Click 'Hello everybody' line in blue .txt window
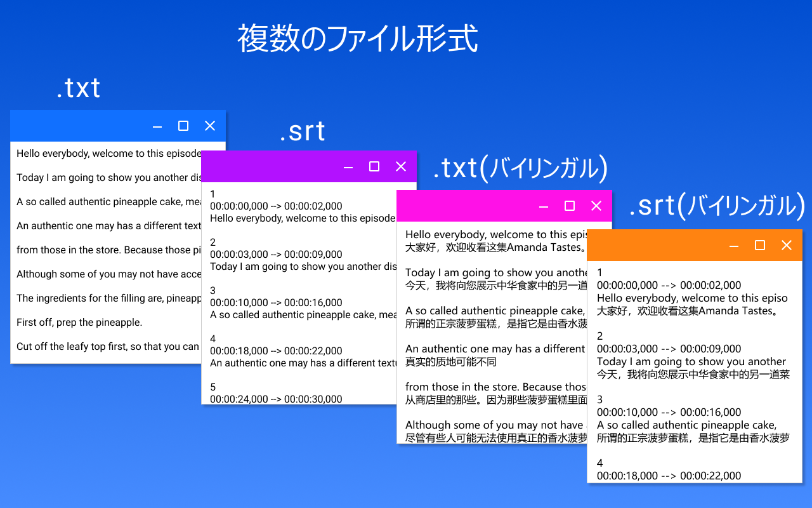 (108, 154)
